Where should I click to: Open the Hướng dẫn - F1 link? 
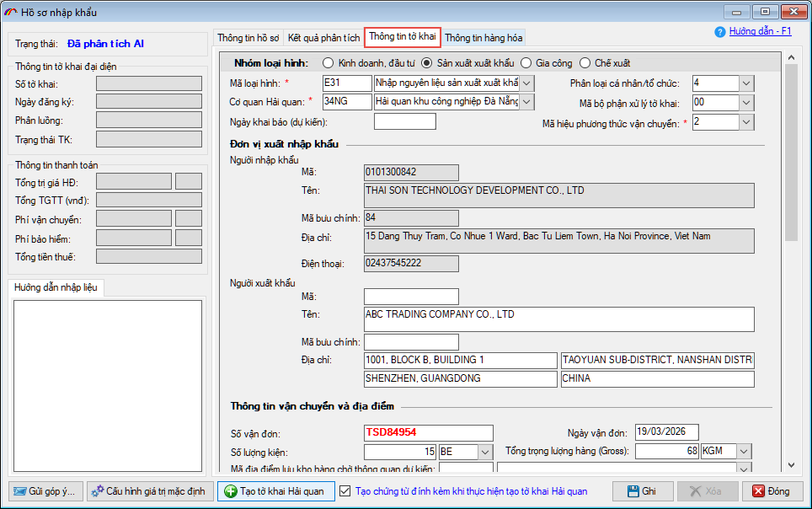(x=760, y=31)
